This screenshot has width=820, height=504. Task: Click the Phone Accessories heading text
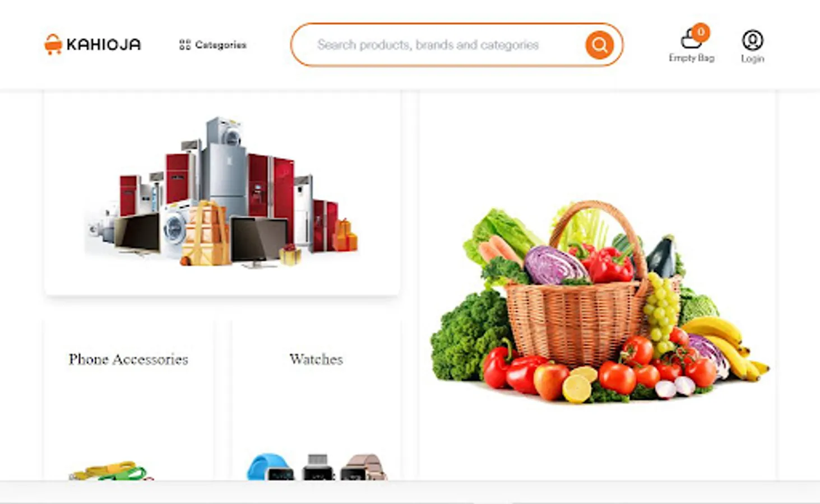coord(128,359)
